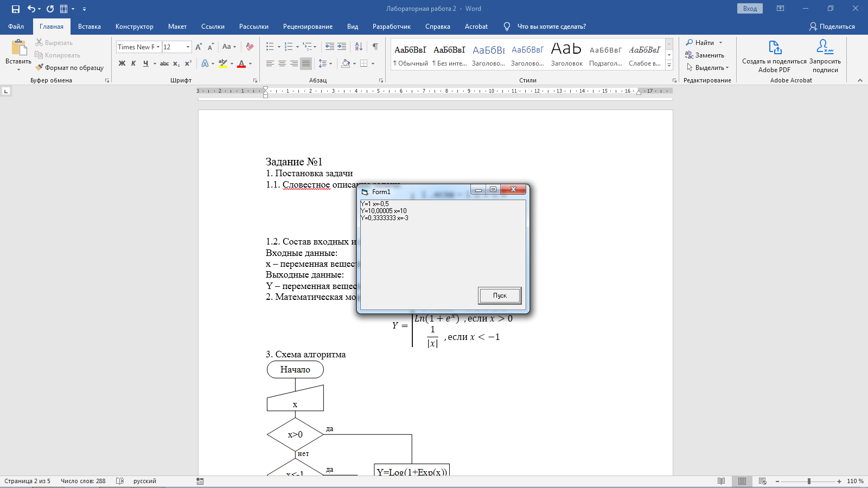
Task: Save the document with the floppy icon
Action: click(16, 9)
